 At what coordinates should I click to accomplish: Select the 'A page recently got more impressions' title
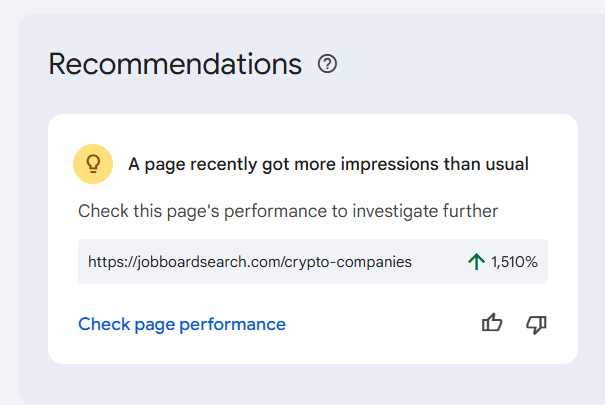point(328,164)
